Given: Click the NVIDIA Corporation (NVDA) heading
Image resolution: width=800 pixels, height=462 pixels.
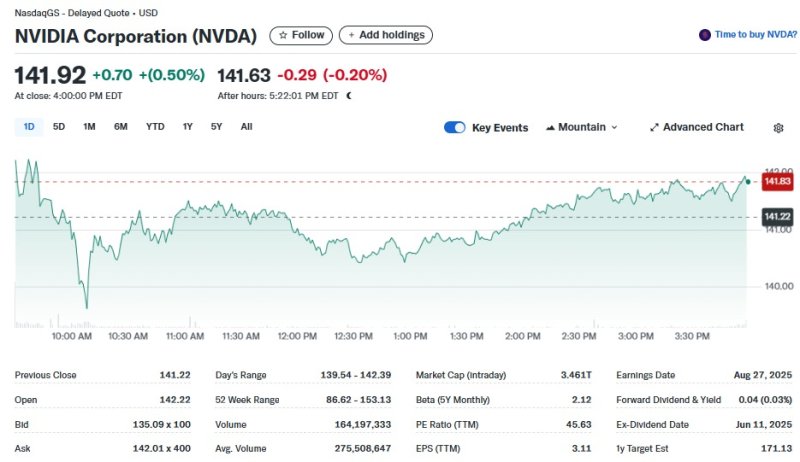Looking at the screenshot, I should pyautogui.click(x=136, y=36).
